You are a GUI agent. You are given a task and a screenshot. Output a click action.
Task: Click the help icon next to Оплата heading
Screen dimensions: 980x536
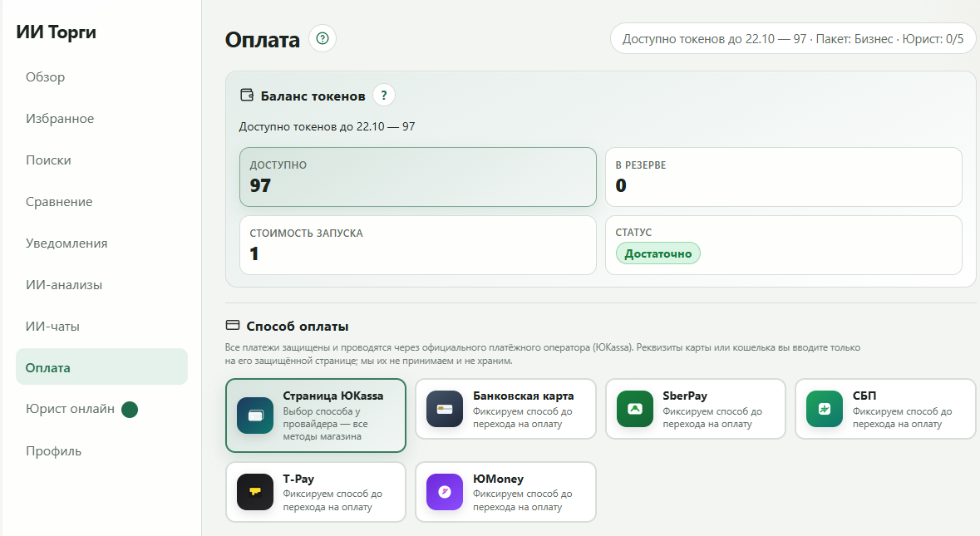coord(323,39)
